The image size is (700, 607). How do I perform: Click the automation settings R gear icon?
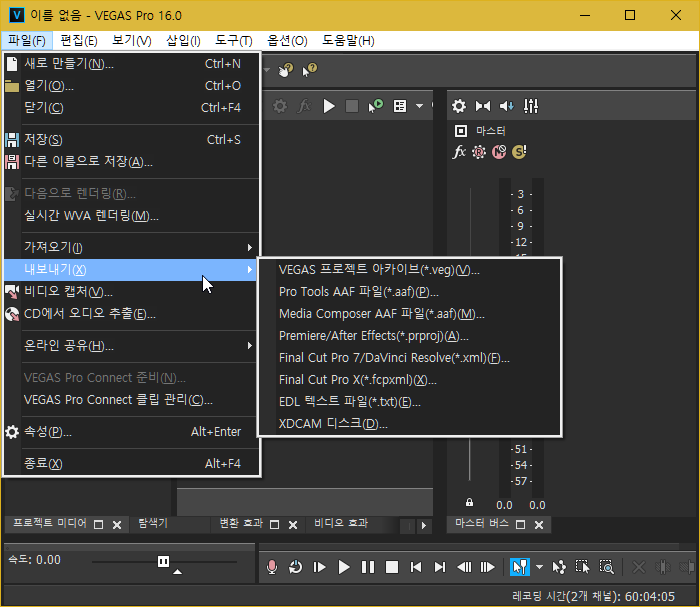479,152
